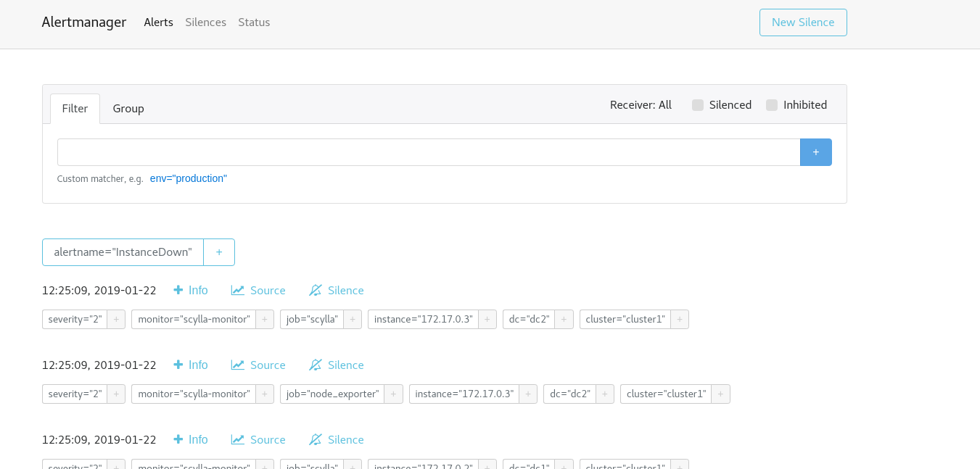Click plus on the severity="2" label
This screenshot has height=469, width=980.
pyautogui.click(x=116, y=319)
